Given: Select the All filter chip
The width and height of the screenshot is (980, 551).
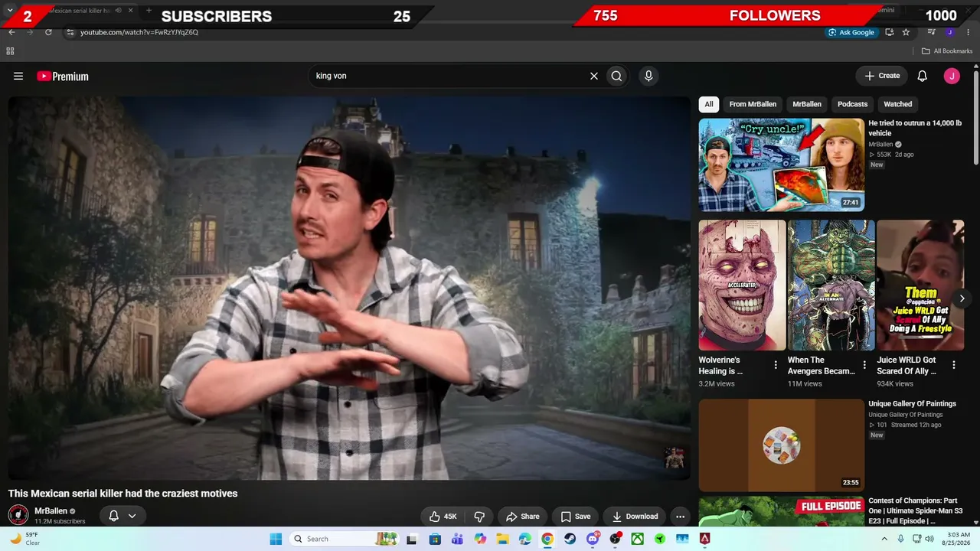Looking at the screenshot, I should click(x=709, y=104).
